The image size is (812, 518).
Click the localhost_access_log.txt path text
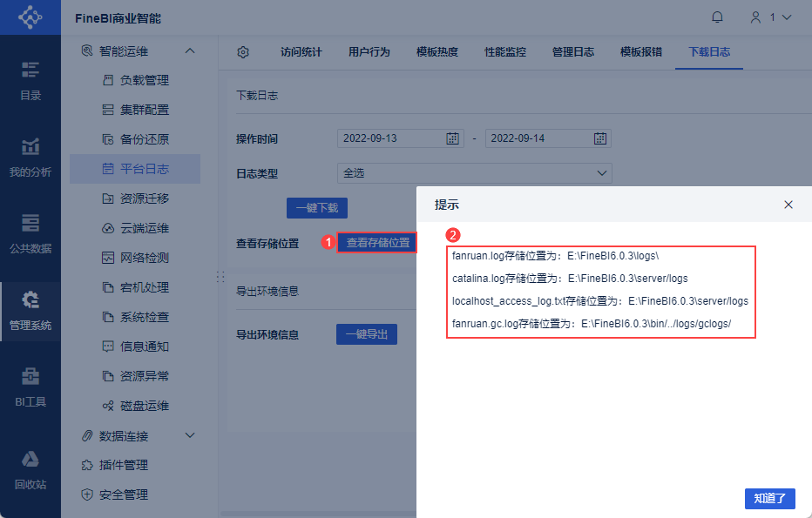[x=600, y=301]
